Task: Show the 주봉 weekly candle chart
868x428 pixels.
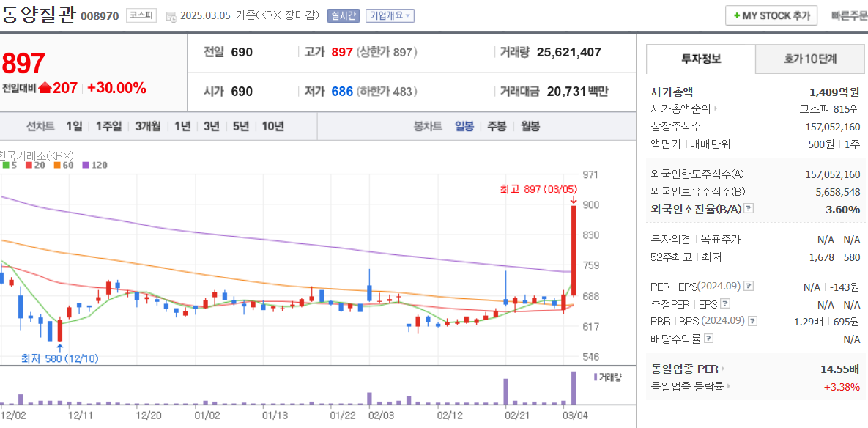Action: click(497, 126)
